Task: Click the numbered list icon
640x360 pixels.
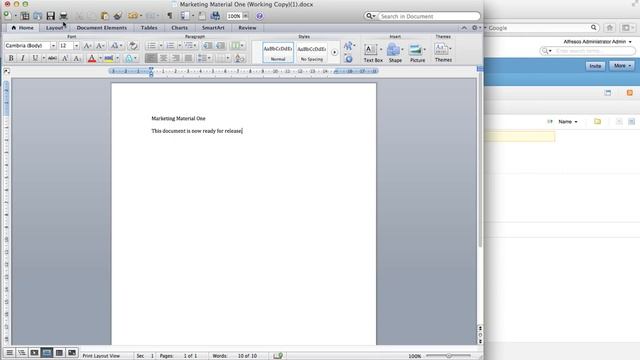Action: [170, 46]
